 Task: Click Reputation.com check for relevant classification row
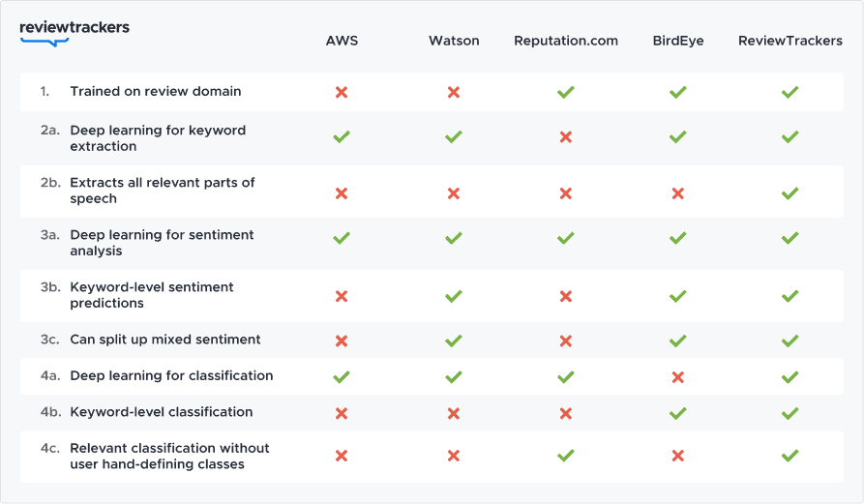point(566,456)
